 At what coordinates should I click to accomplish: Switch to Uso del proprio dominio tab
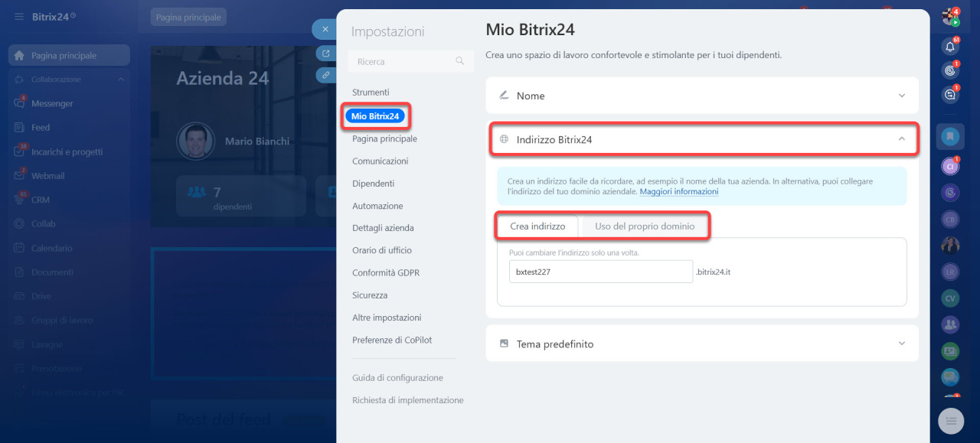pos(645,226)
